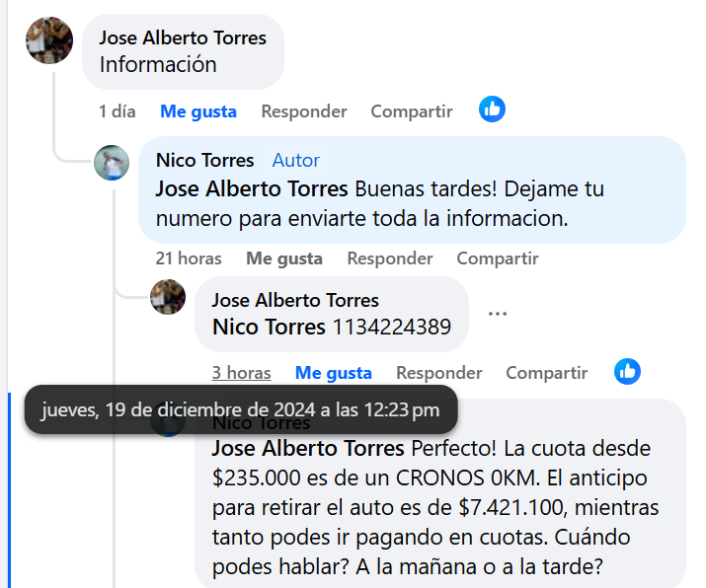Click the like reaction icon beside phone number comment
The height and width of the screenshot is (588, 706).
627,372
